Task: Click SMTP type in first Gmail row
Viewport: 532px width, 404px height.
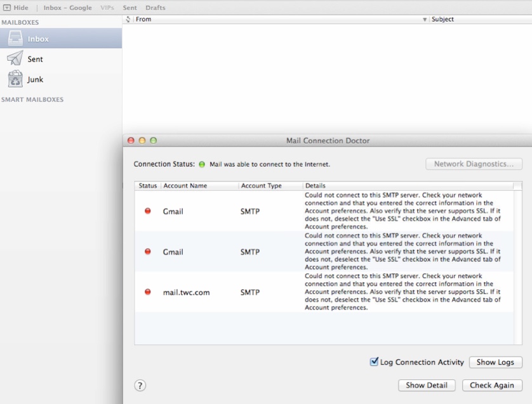Action: pos(250,211)
